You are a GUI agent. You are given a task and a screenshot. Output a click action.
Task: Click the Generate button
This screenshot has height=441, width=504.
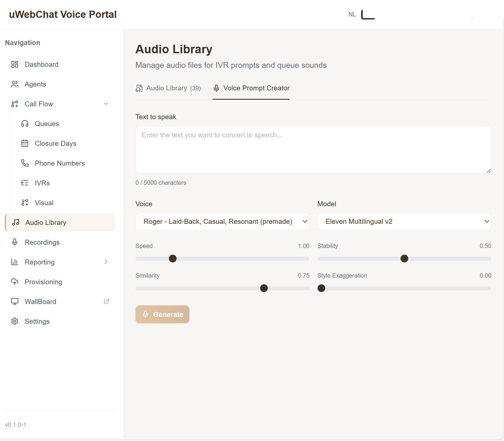162,314
